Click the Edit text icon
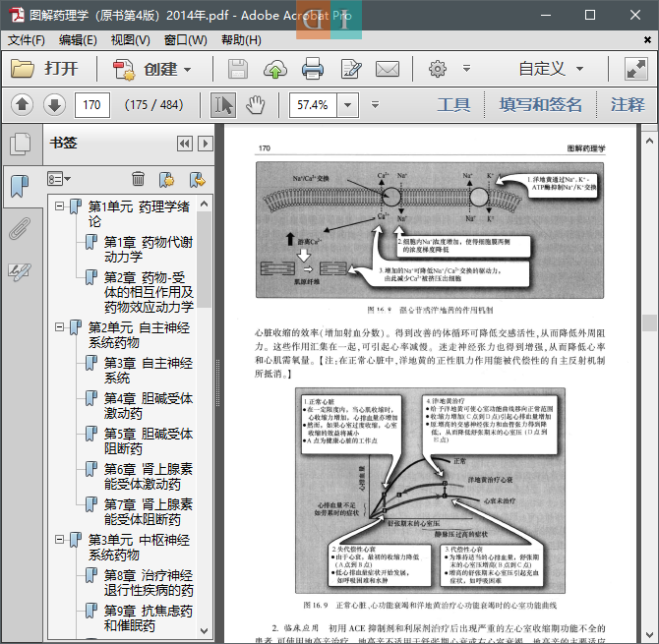The height and width of the screenshot is (644, 659). coord(351,69)
